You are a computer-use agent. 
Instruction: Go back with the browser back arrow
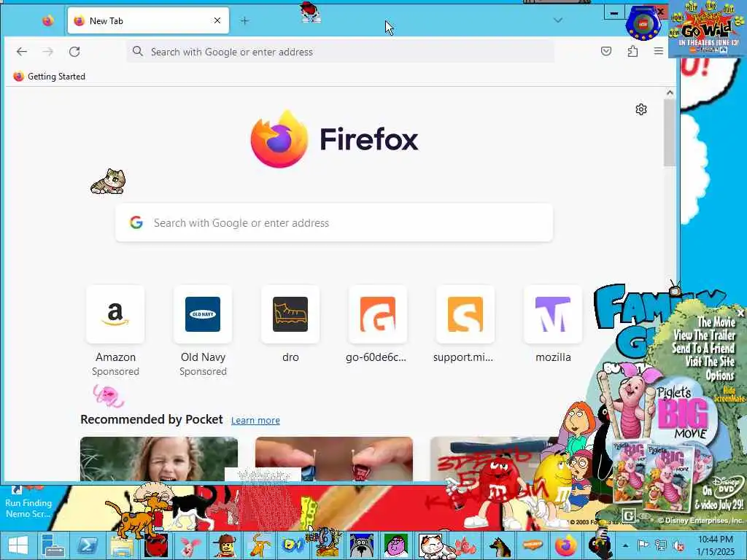[x=21, y=52]
